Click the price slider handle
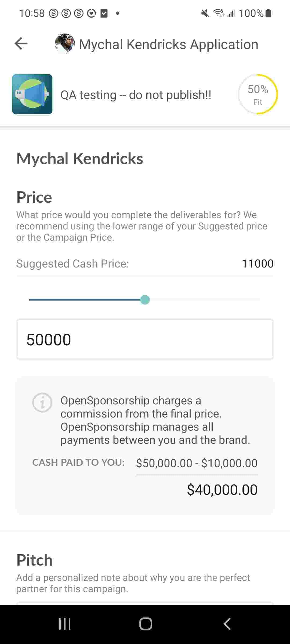 [x=145, y=300]
